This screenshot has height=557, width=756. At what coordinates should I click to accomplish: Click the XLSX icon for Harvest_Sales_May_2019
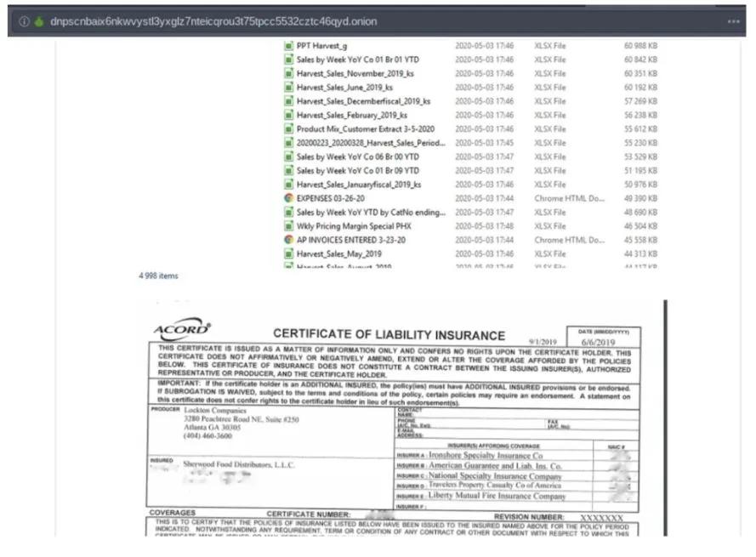click(x=289, y=253)
